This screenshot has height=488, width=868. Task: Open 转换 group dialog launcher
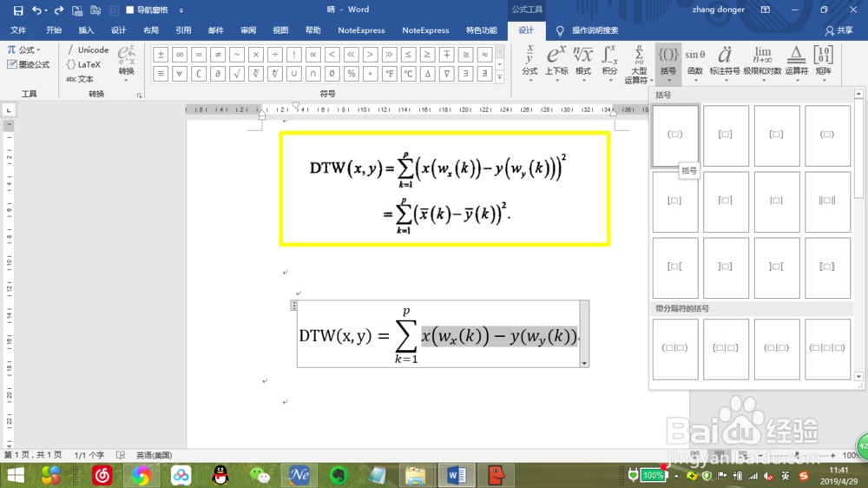coord(140,96)
